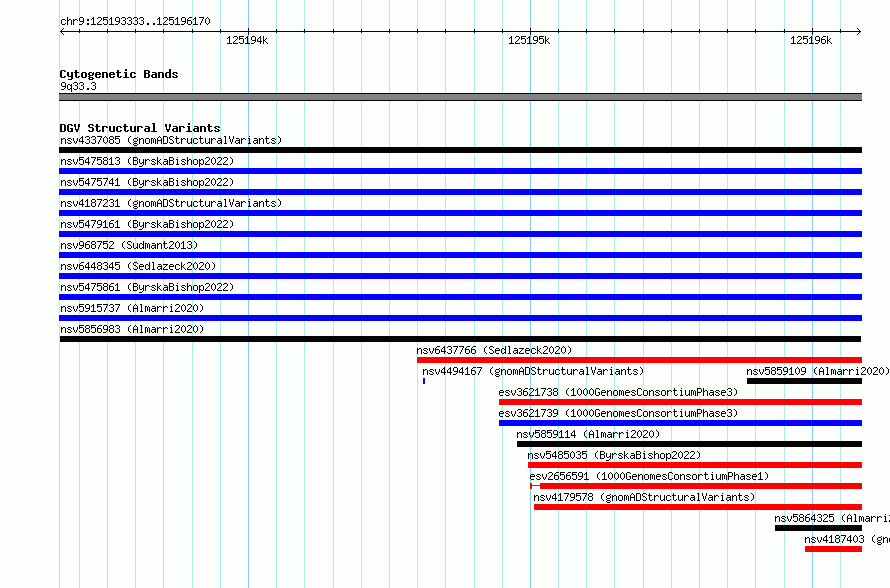Click the 125196k ruler label

point(811,40)
